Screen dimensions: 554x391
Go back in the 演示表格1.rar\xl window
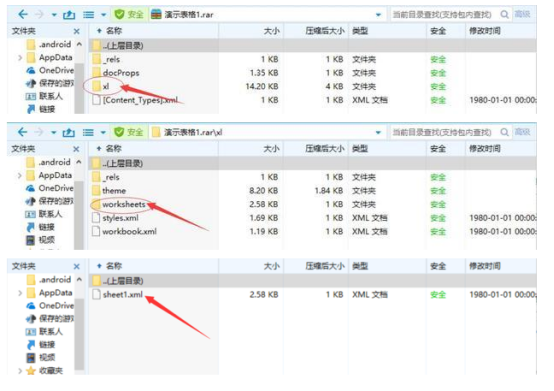click(x=23, y=132)
